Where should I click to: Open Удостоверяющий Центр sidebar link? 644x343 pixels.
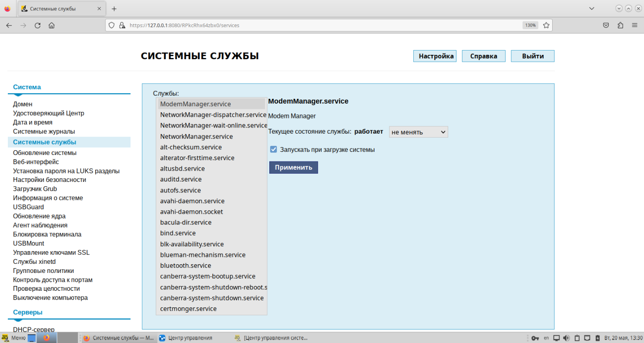[x=49, y=113]
